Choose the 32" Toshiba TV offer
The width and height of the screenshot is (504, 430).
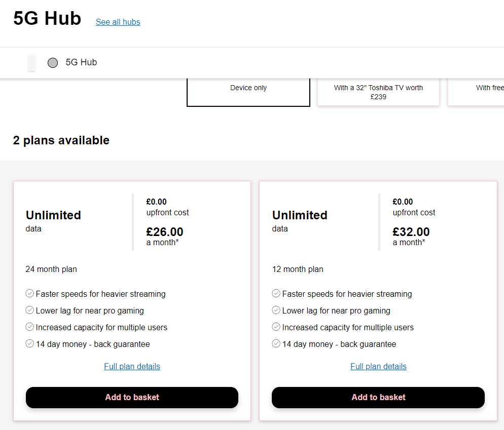coord(378,92)
